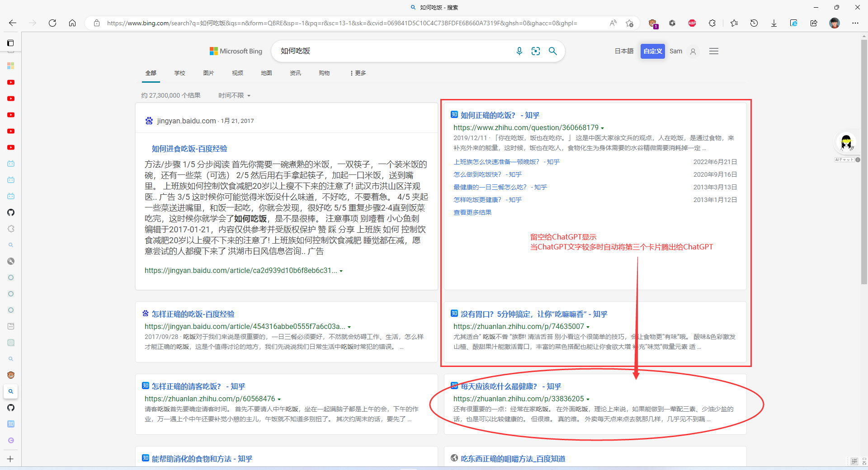The width and height of the screenshot is (868, 470).
Task: Follow the 查看更多结果 link
Action: [472, 212]
